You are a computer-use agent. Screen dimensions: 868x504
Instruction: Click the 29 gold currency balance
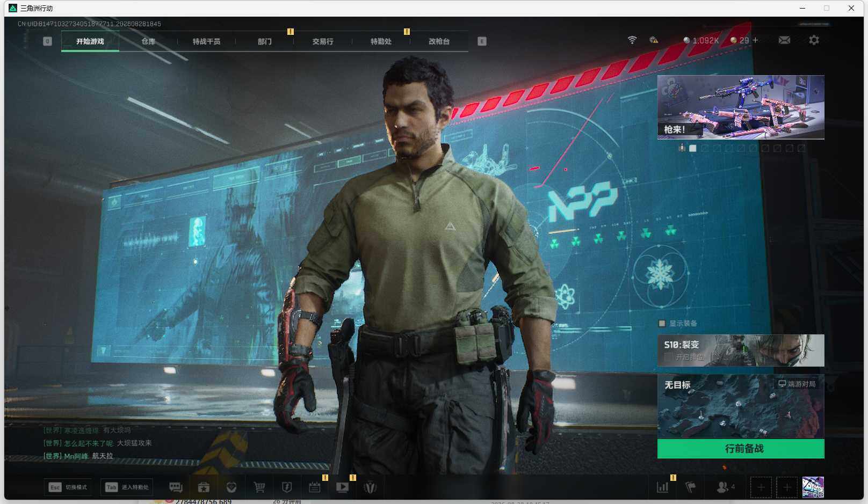[740, 40]
